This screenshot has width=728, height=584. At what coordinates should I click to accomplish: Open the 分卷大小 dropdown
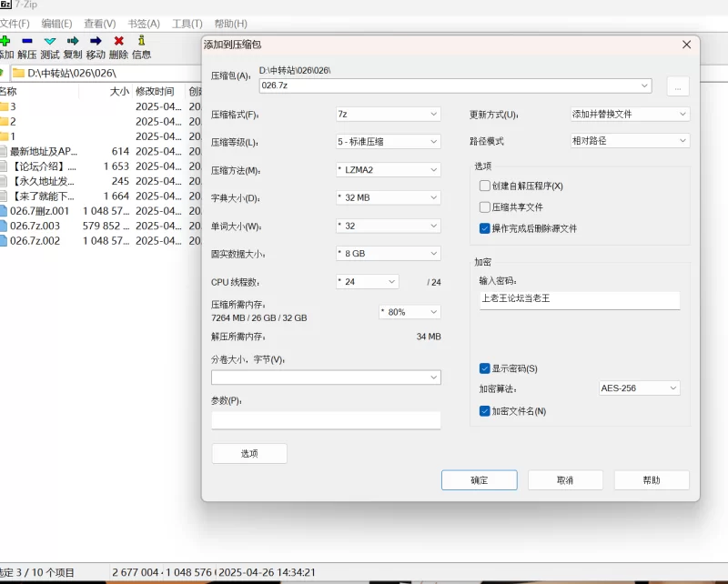click(326, 378)
